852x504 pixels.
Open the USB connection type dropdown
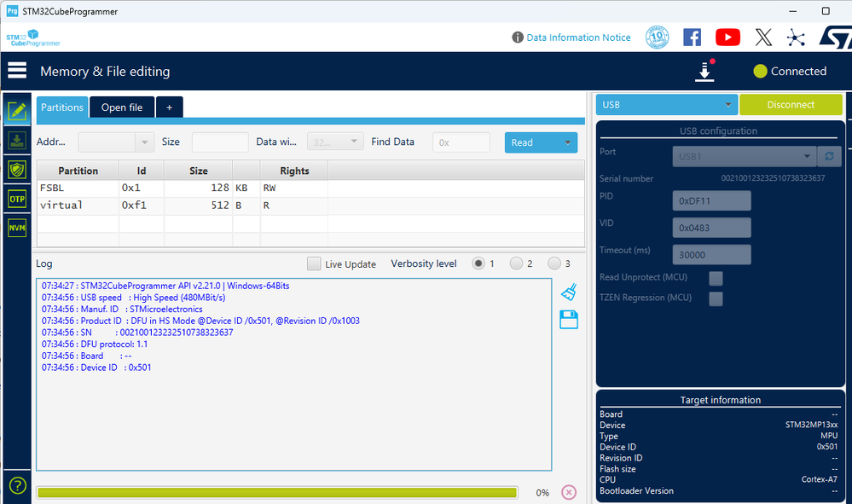pyautogui.click(x=667, y=105)
